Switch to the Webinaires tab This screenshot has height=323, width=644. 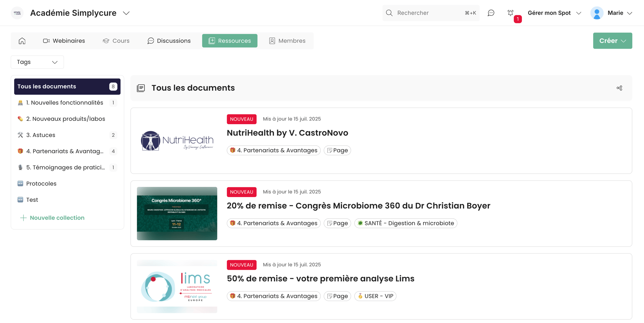(64, 41)
